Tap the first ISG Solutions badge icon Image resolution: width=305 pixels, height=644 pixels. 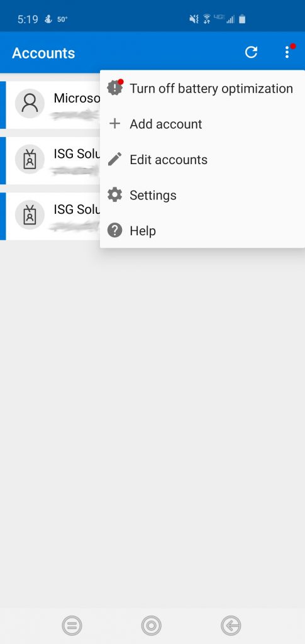(30, 159)
